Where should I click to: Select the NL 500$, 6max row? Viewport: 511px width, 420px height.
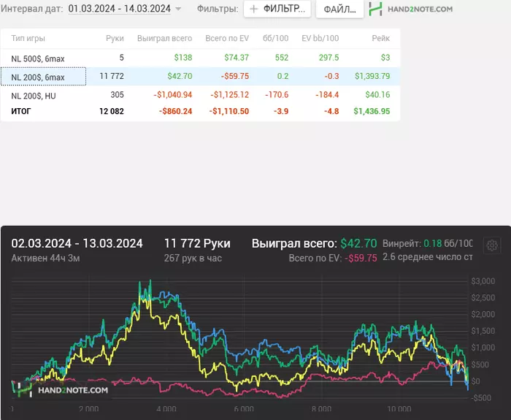[x=200, y=58]
